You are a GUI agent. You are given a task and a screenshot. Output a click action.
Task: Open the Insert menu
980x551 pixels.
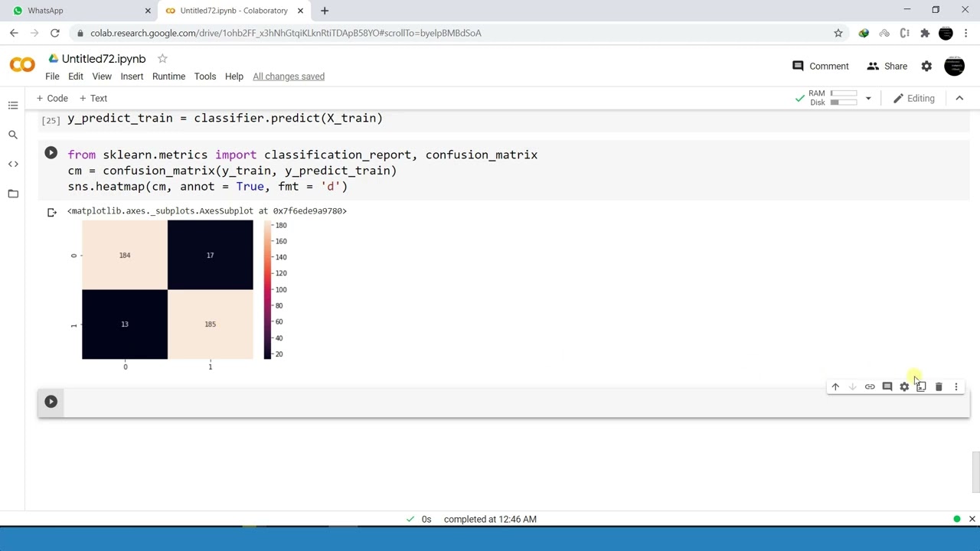pos(132,77)
